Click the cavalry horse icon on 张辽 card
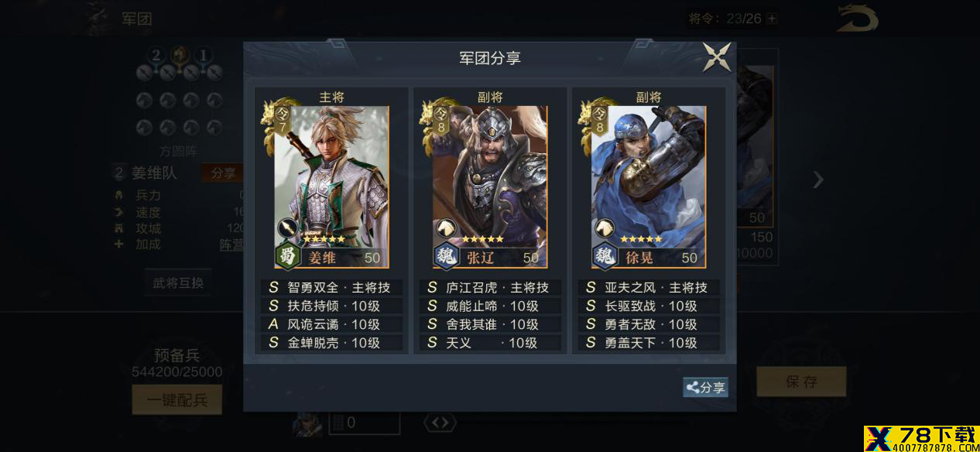The width and height of the screenshot is (980, 452). coord(446,228)
